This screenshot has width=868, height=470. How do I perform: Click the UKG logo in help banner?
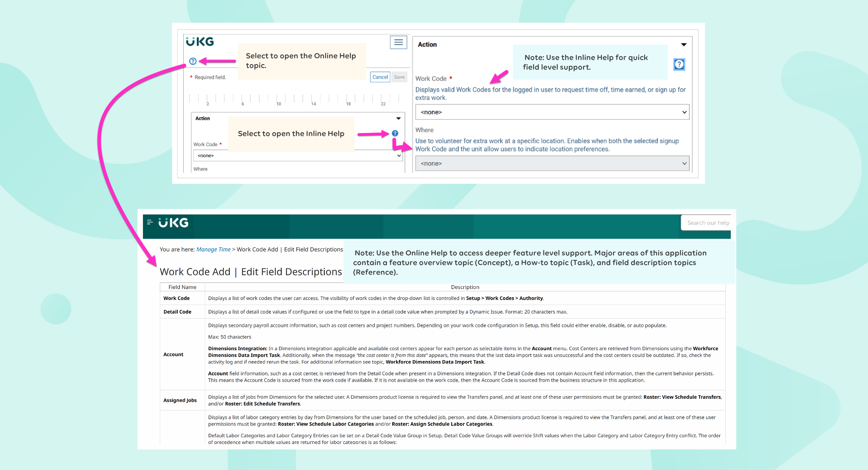tap(173, 223)
